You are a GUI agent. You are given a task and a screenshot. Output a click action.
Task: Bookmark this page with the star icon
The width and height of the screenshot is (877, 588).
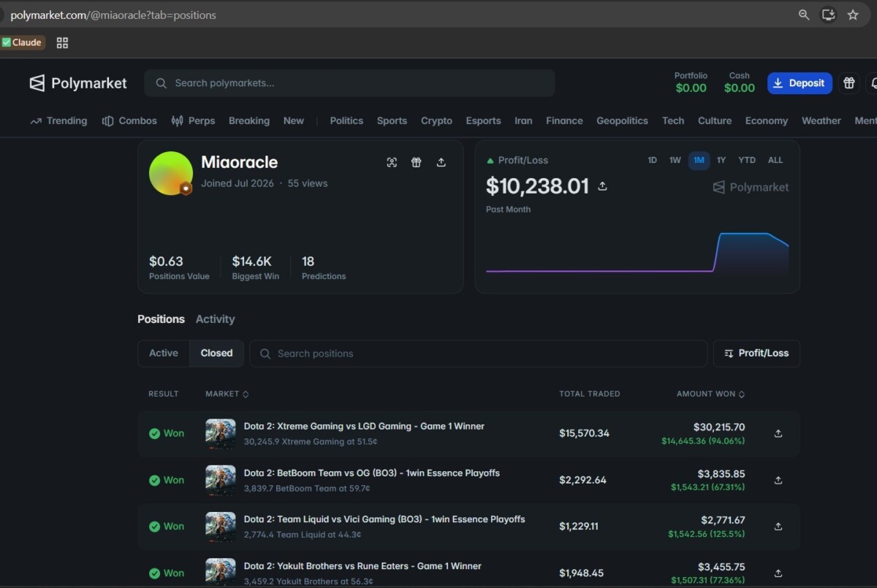click(x=853, y=15)
